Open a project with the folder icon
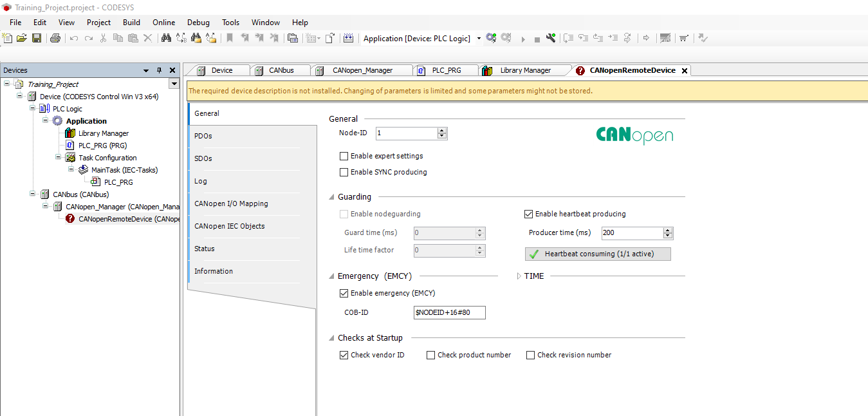The image size is (868, 416). (x=22, y=39)
